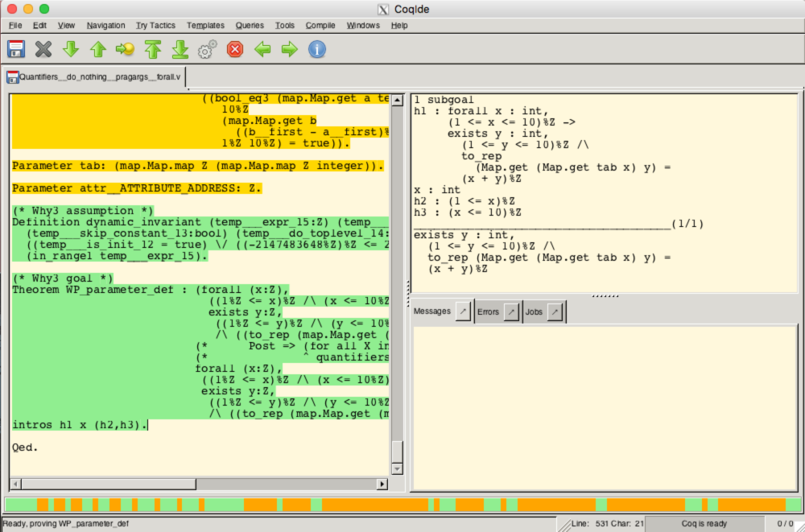Open the Queries menu
Image resolution: width=805 pixels, height=532 pixels.
click(x=250, y=25)
